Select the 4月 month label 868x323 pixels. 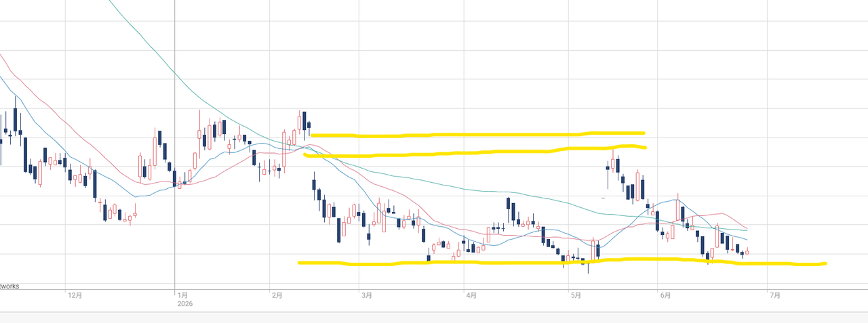pyautogui.click(x=471, y=295)
